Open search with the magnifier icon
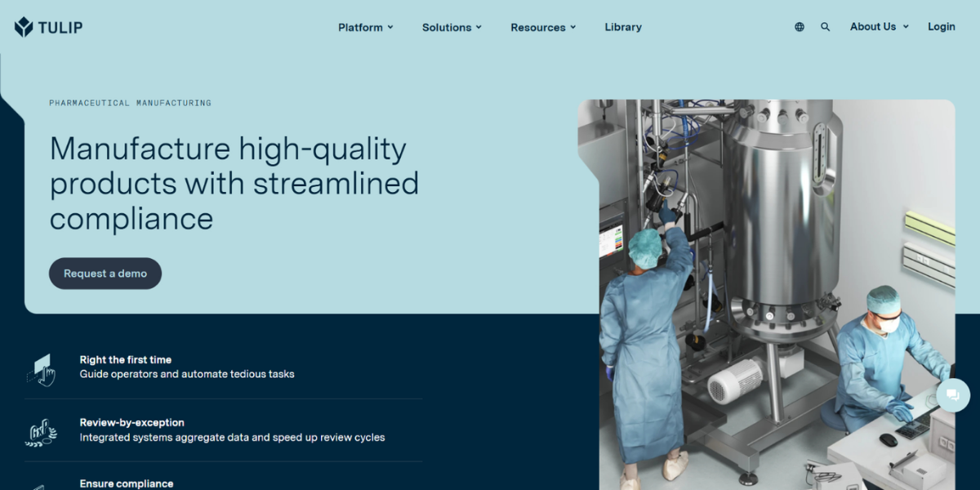 (x=826, y=27)
